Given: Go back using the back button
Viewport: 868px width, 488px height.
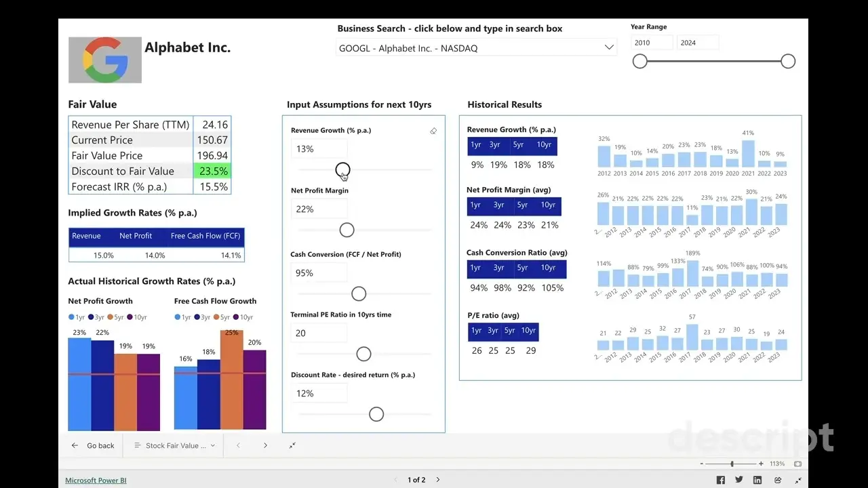Looking at the screenshot, I should pos(93,445).
